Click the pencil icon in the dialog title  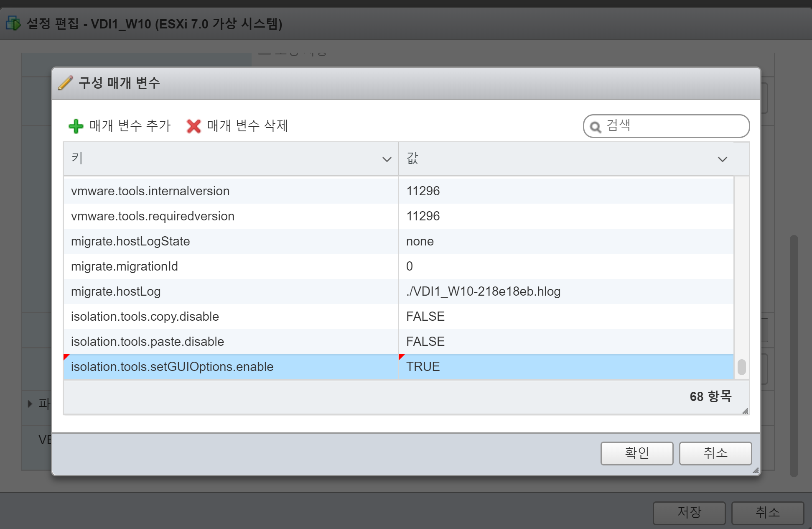tap(66, 83)
